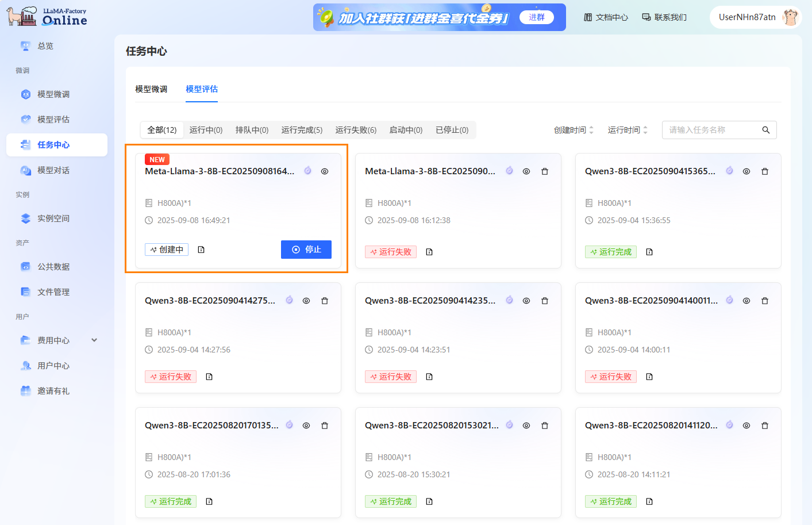812x525 pixels.
Task: Open 文档中心 in the top bar
Action: (606, 17)
